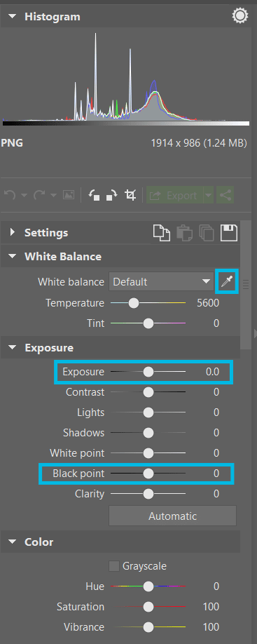The width and height of the screenshot is (257, 644).
Task: Open histogram settings gear icon
Action: coord(239,16)
